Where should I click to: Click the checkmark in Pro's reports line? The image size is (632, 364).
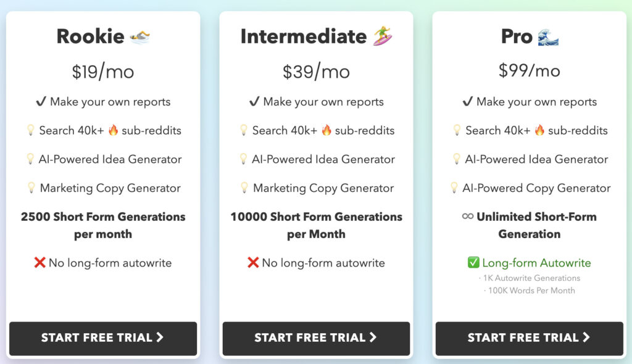click(467, 102)
